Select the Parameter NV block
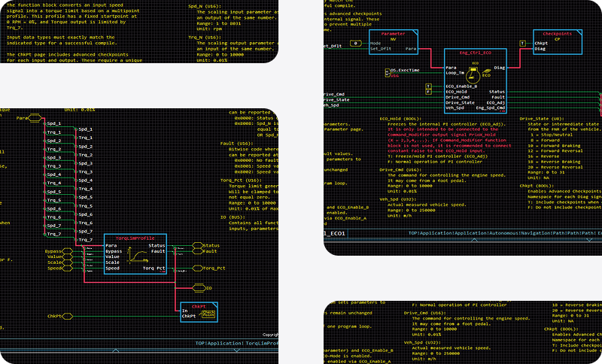 click(393, 40)
